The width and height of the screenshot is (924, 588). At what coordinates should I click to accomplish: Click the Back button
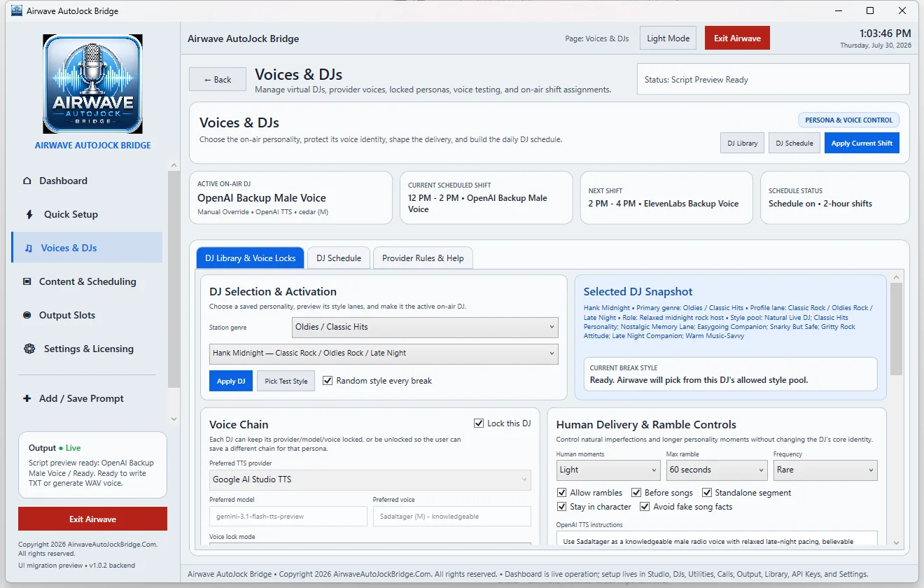(x=218, y=79)
